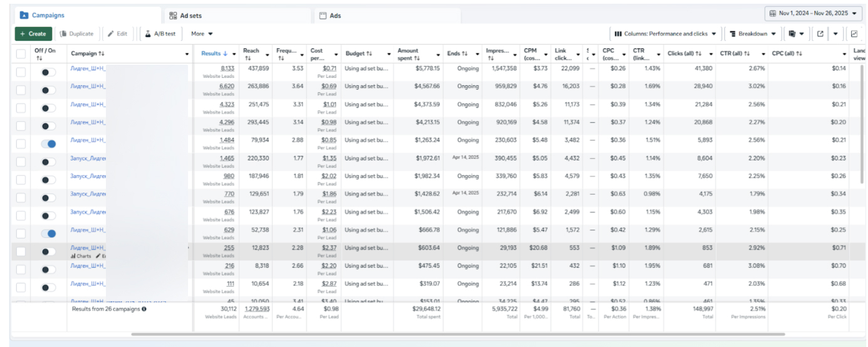Open Charts for the highlighted 255-results campaign

point(81,256)
